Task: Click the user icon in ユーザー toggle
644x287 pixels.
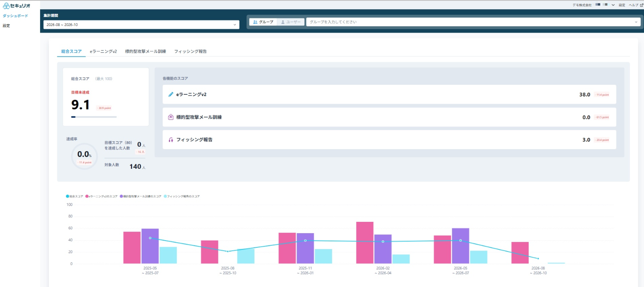Action: click(283, 22)
